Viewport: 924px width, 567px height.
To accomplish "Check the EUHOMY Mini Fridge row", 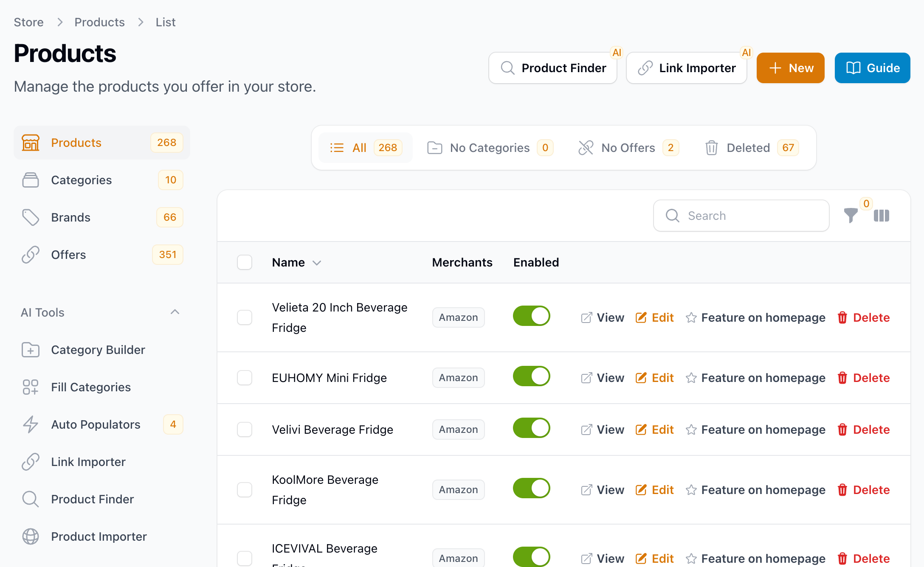I will (245, 378).
